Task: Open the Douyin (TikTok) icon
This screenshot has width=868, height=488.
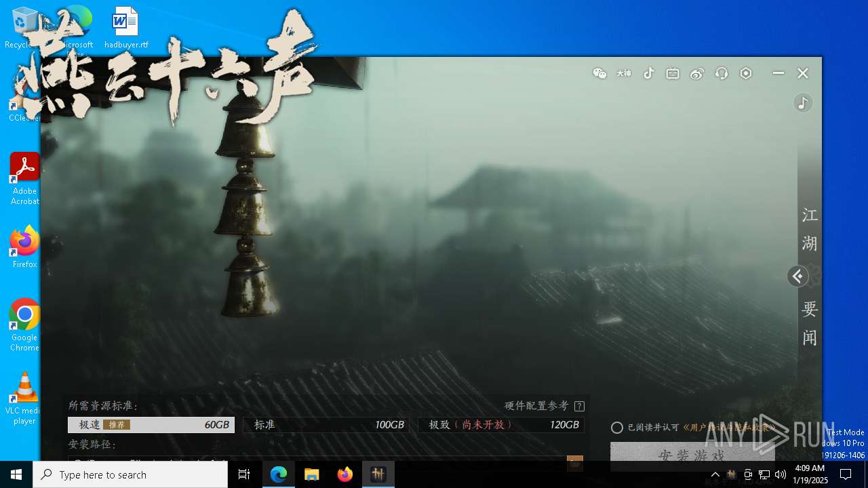Action: coord(649,73)
